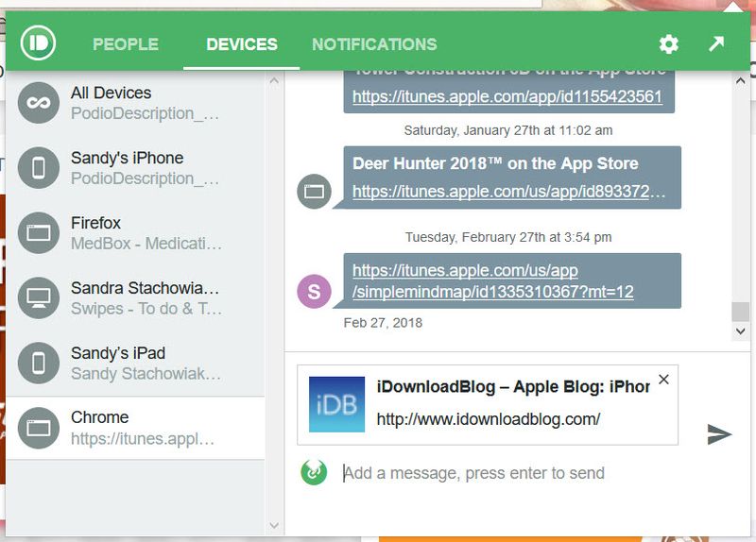The height and width of the screenshot is (542, 756).
Task: Open the itunes.apple.com/app/id1155423561 link
Action: pos(507,96)
